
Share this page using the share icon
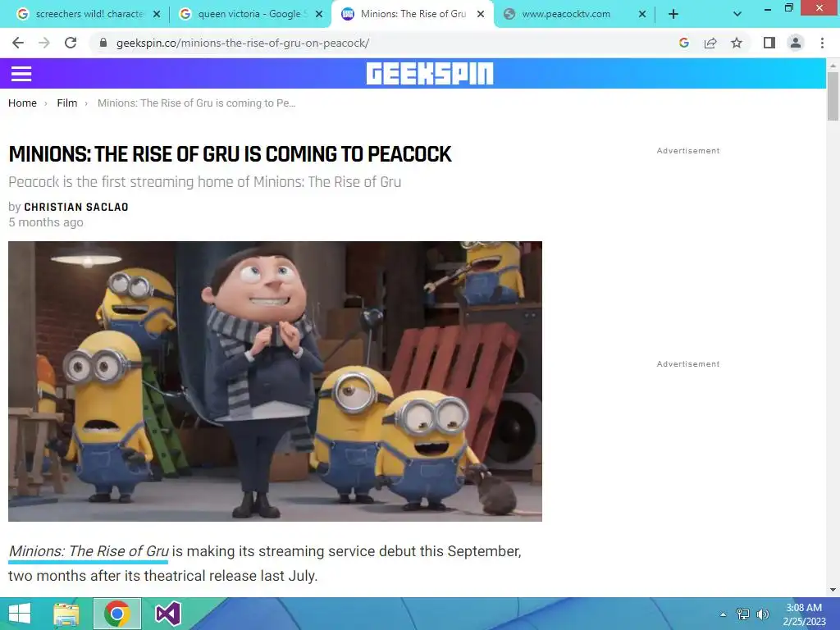click(710, 43)
